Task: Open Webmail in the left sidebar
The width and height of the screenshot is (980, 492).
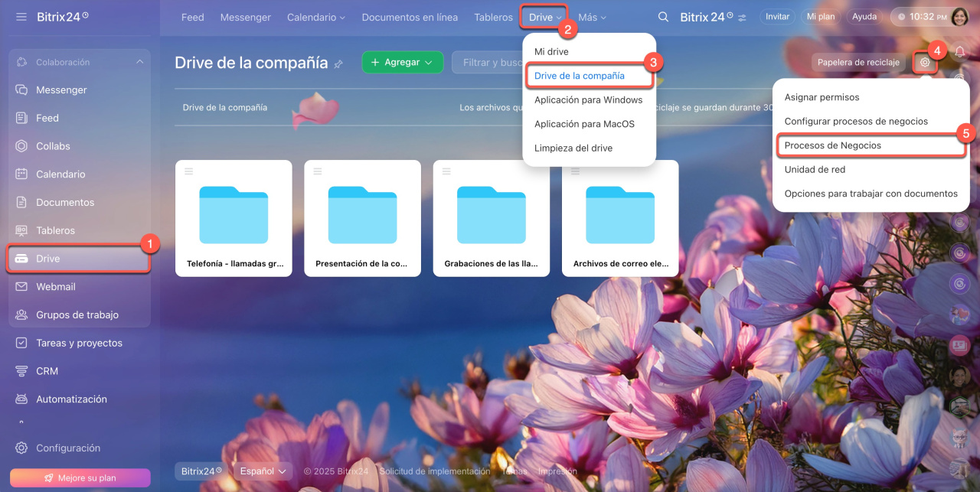Action: point(55,287)
